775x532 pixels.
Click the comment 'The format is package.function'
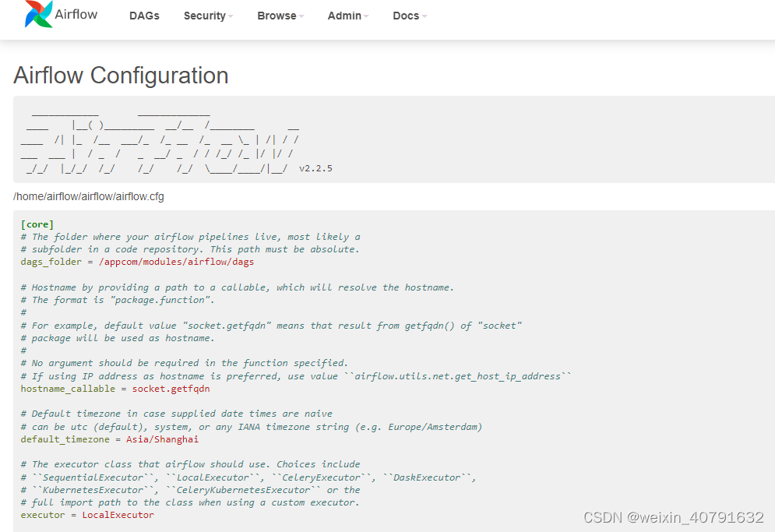(x=117, y=300)
